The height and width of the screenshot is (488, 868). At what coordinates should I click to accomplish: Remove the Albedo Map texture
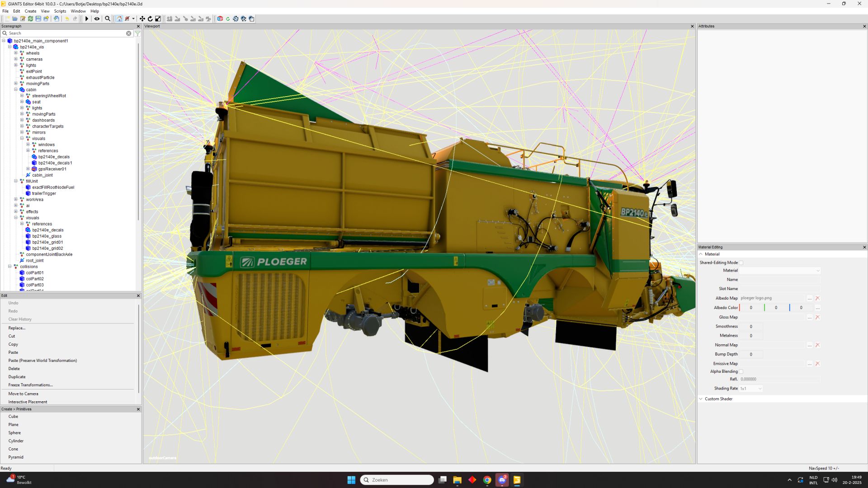click(x=817, y=298)
